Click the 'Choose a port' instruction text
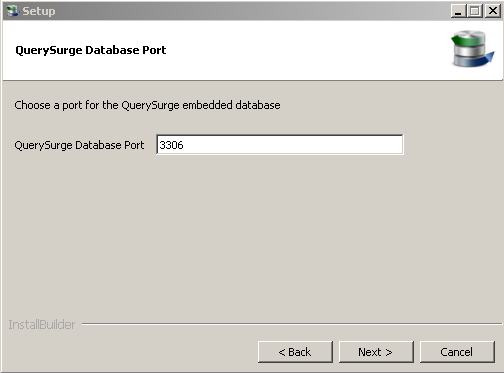504x373 pixels. click(147, 105)
